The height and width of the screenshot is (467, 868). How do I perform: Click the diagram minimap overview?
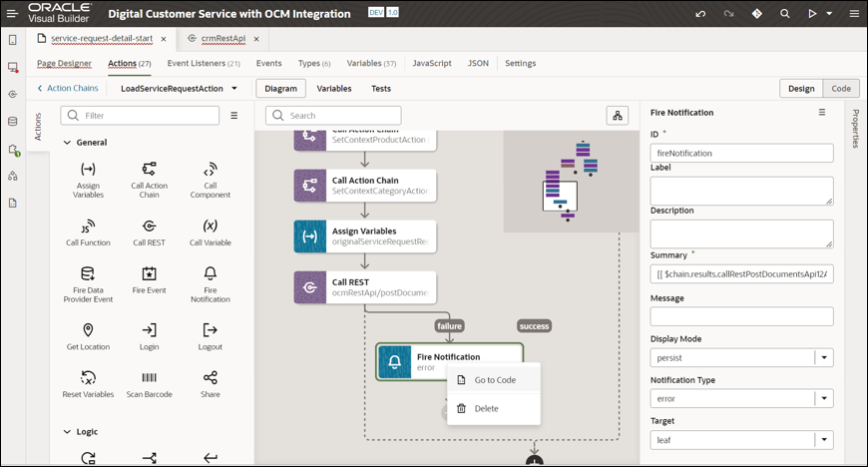[571, 182]
